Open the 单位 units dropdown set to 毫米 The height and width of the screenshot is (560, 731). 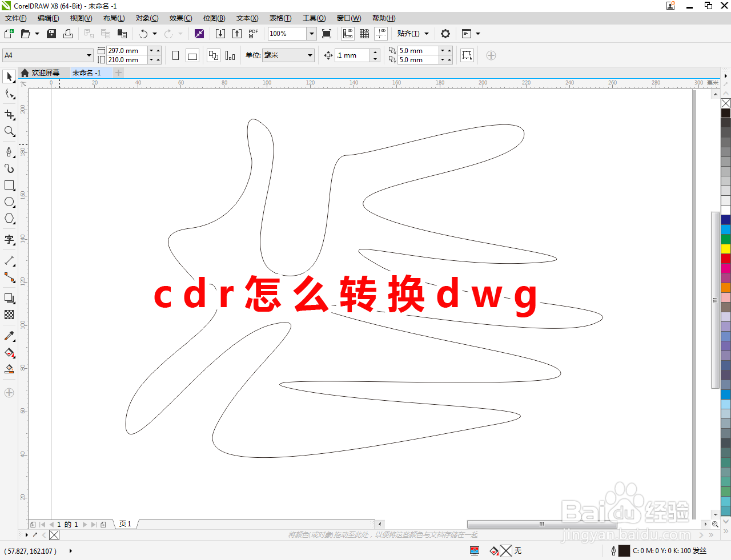point(309,55)
